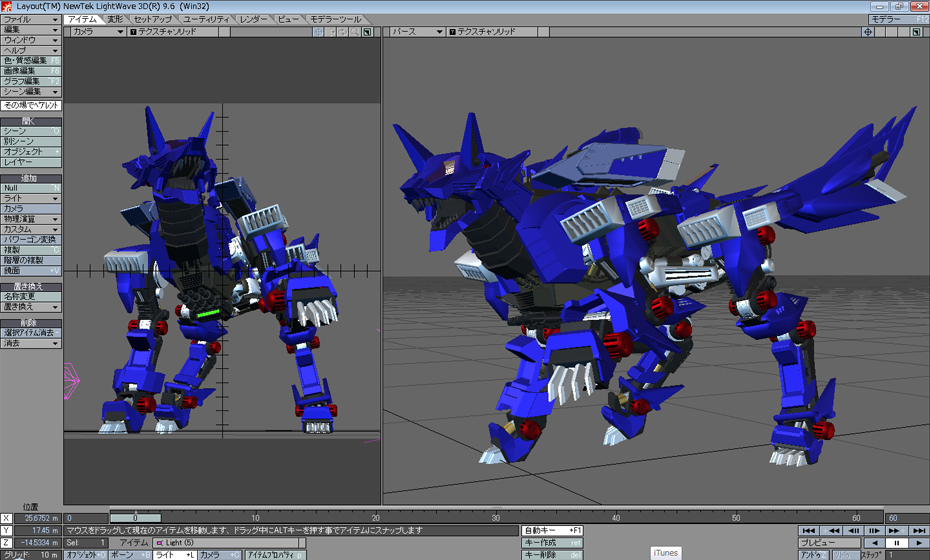930x560 pixels.
Task: Open the パース view type dropdown in right viewport
Action: pos(418,31)
